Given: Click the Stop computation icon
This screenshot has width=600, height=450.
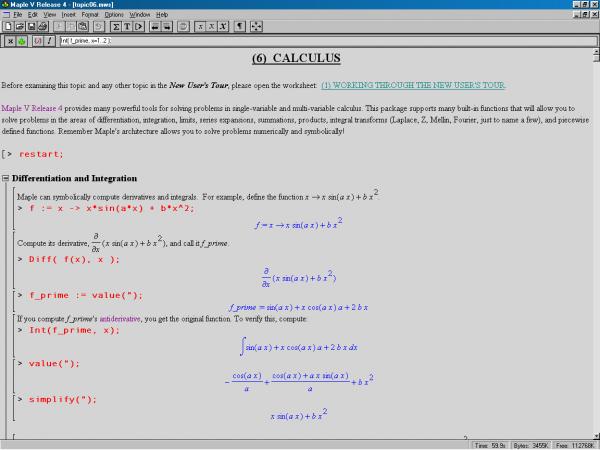Looking at the screenshot, I should click(x=183, y=26).
